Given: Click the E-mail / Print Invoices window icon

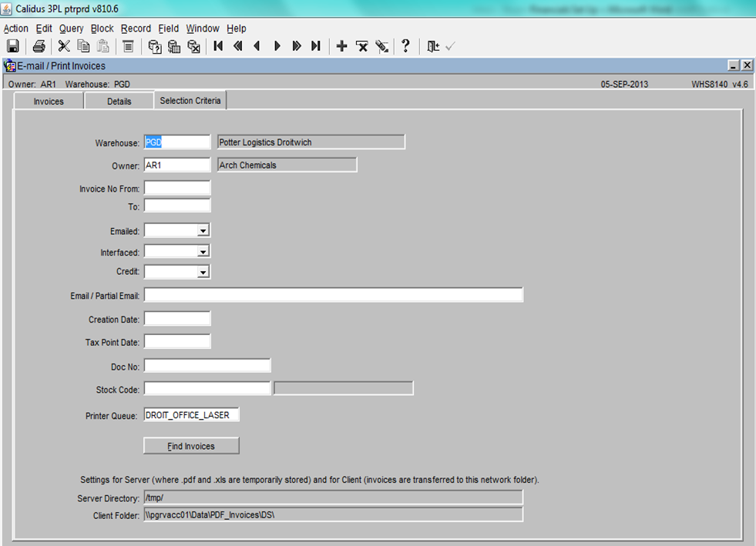Looking at the screenshot, I should 10,65.
